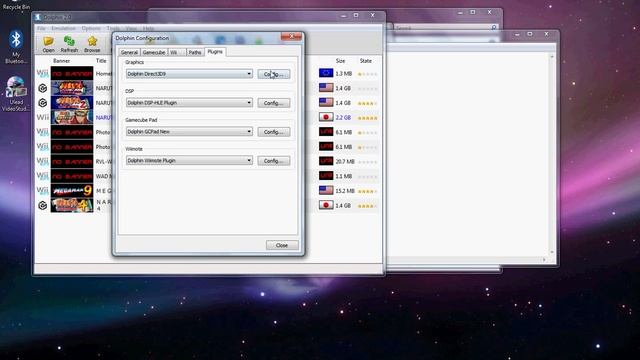This screenshot has height=360, width=640.
Task: Open the DSP plugin dropdown
Action: click(x=189, y=103)
